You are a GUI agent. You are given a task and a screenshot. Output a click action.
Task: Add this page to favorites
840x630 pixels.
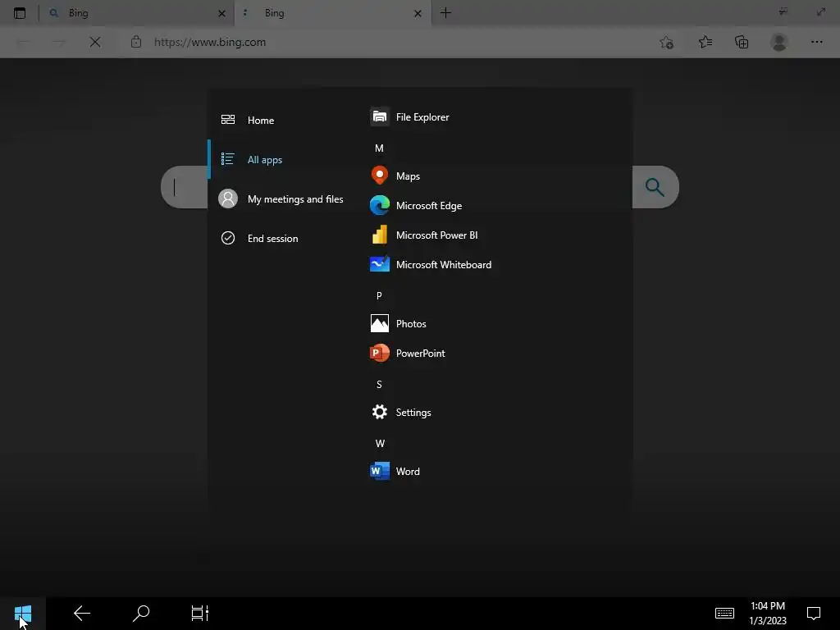tap(666, 42)
